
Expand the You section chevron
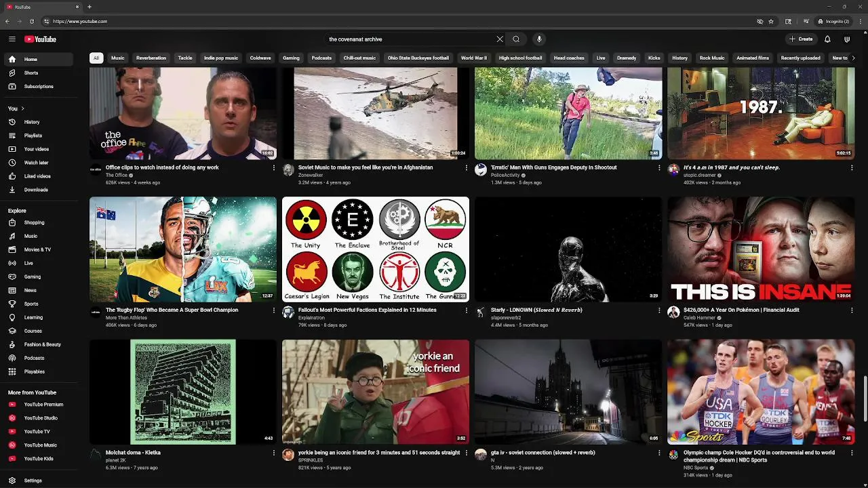[22, 108]
